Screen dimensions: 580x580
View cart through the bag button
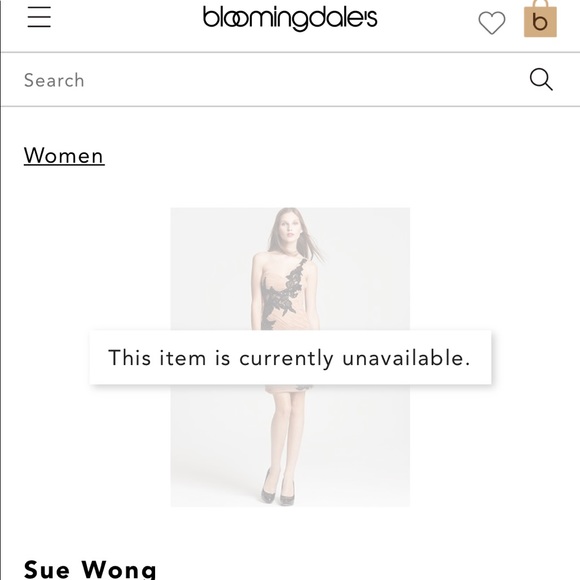[540, 19]
